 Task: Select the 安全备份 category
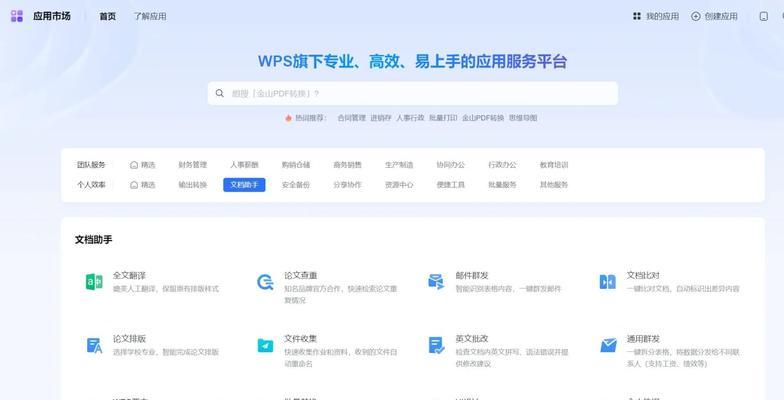(x=296, y=185)
